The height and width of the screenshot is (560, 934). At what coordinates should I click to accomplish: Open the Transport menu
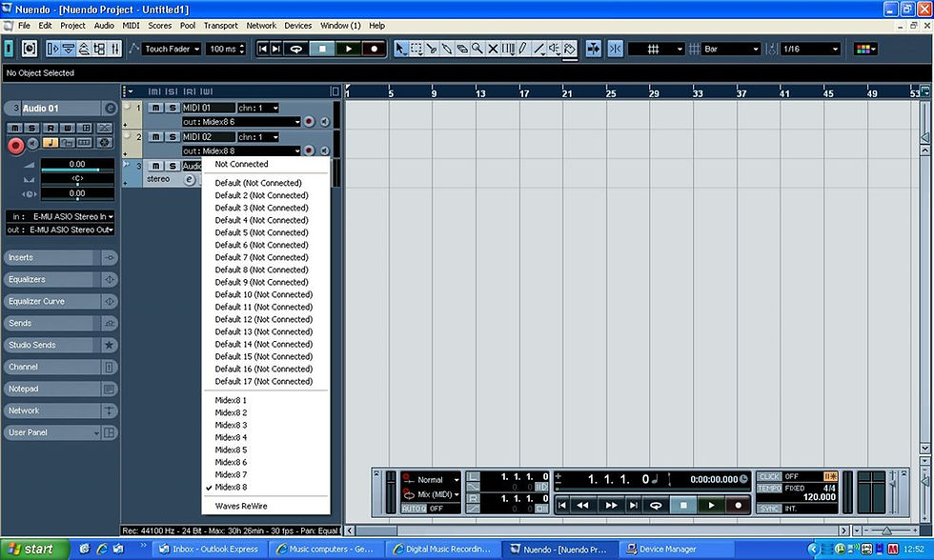(220, 26)
